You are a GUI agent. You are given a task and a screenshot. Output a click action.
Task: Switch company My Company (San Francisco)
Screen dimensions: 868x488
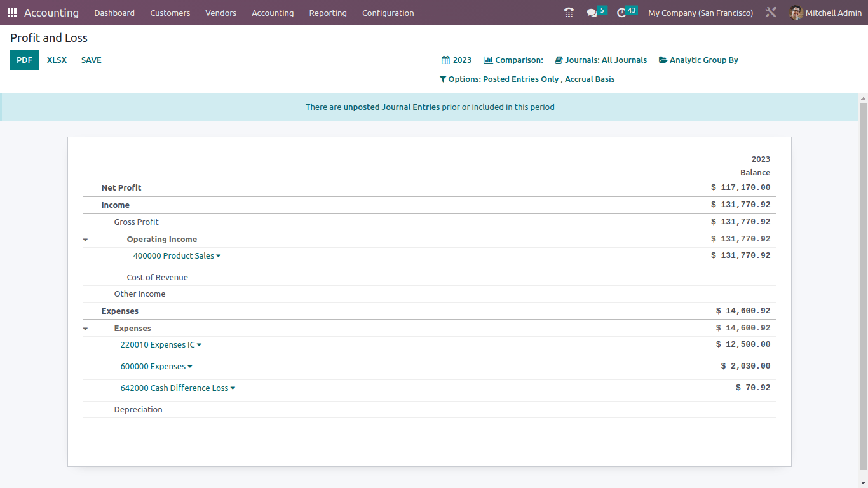(x=701, y=13)
